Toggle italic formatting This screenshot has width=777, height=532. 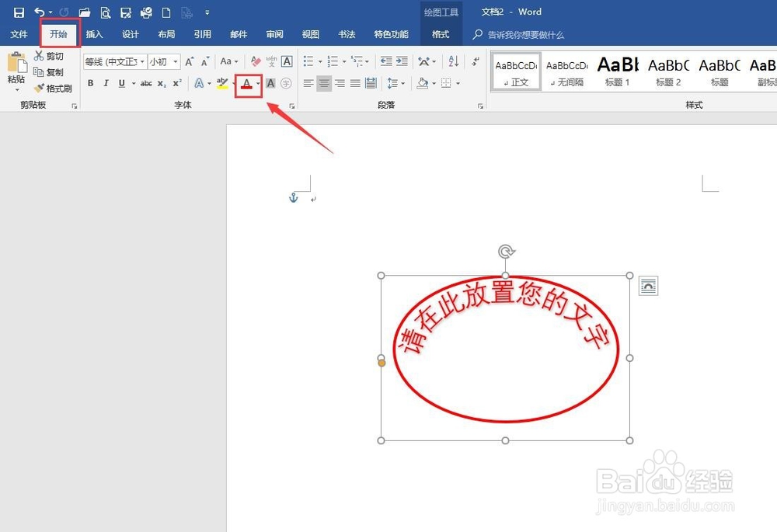[106, 83]
